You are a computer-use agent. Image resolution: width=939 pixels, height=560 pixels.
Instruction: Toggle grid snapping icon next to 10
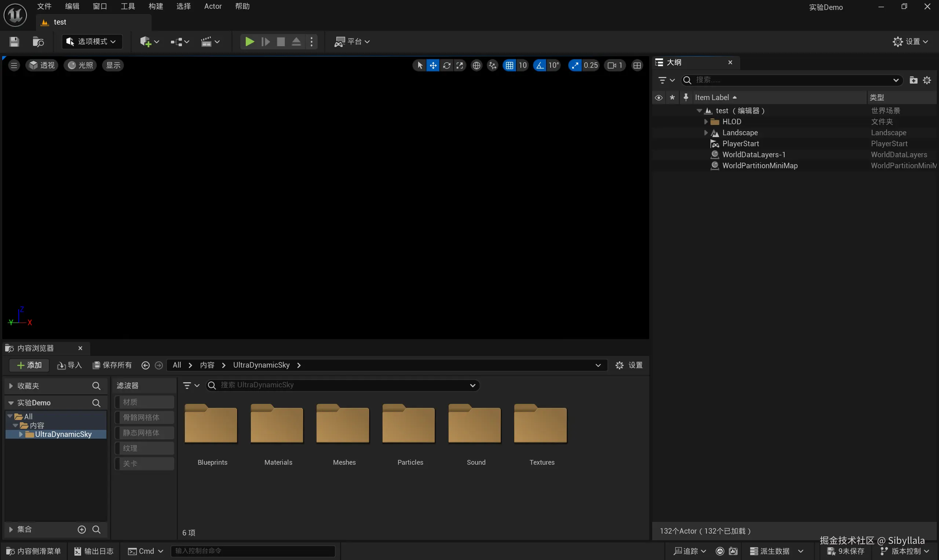pyautogui.click(x=509, y=66)
